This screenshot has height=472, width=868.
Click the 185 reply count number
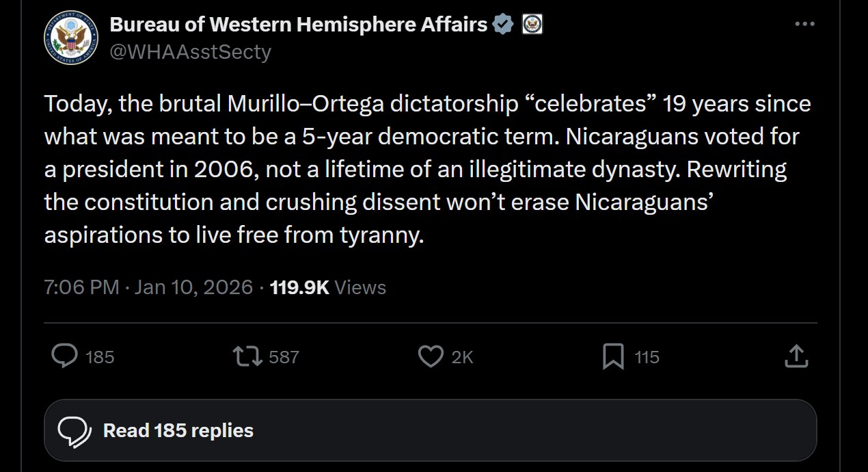[100, 357]
